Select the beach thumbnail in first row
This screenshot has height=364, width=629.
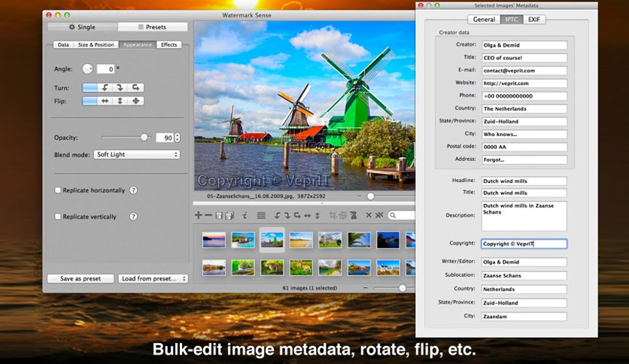click(301, 240)
